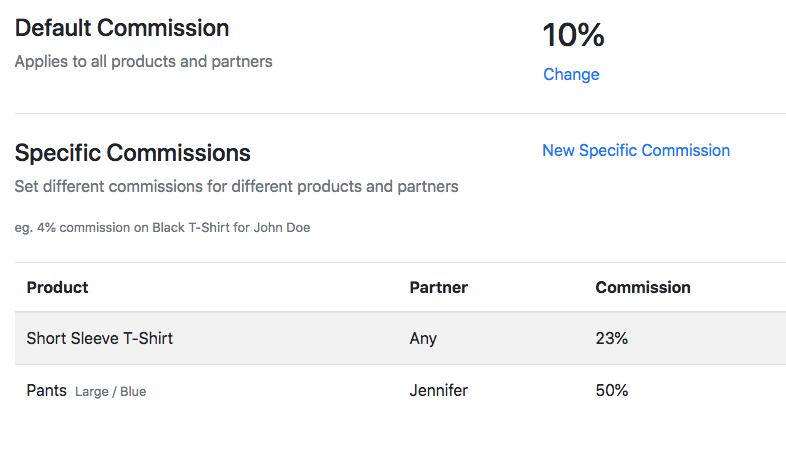Click the Any partner cell
786x451 pixels.
coord(423,339)
